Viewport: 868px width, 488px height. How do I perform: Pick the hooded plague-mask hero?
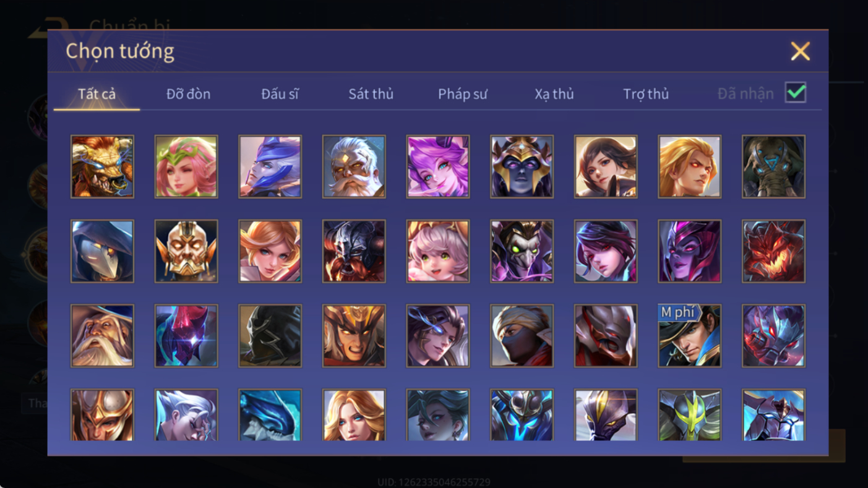click(102, 252)
